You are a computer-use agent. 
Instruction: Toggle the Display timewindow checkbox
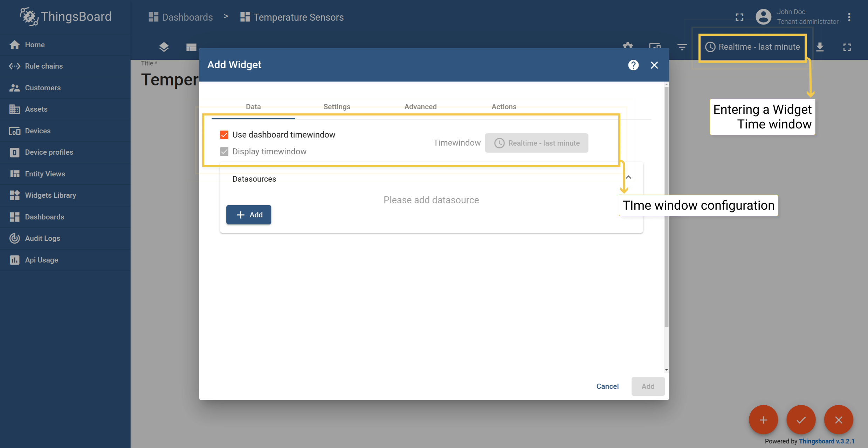coord(224,152)
